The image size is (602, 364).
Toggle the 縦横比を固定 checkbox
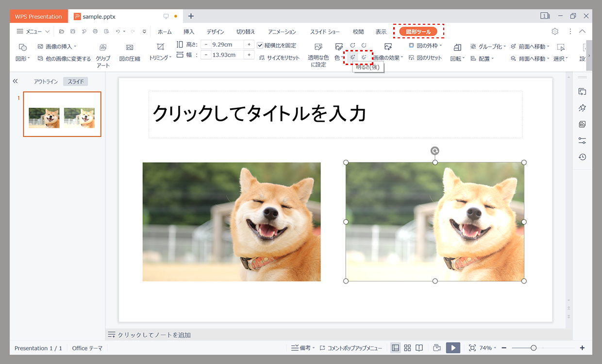260,45
